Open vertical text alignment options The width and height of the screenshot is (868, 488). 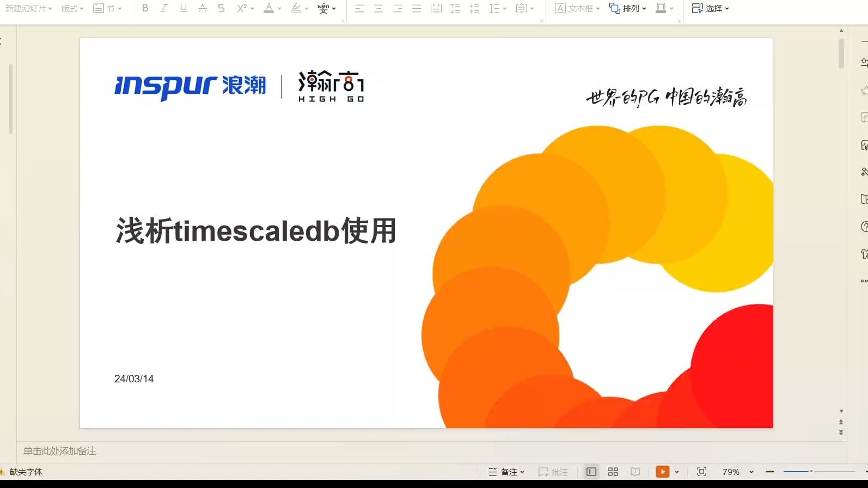click(524, 8)
